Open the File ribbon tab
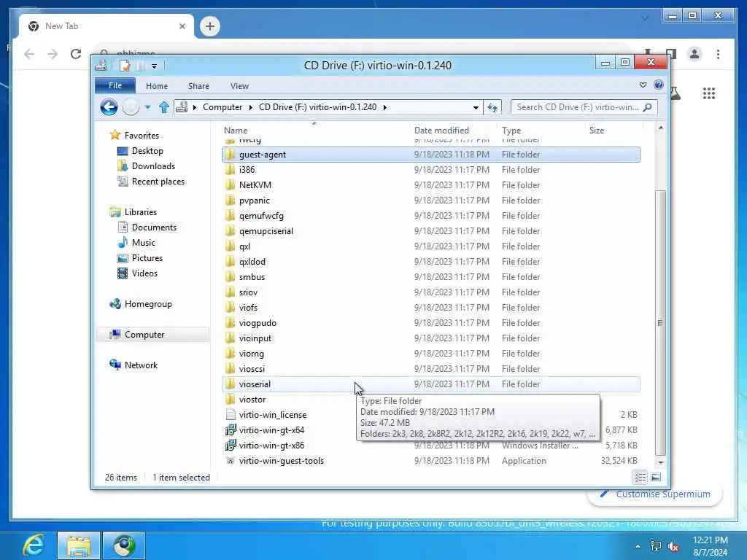The image size is (747, 560). point(115,86)
